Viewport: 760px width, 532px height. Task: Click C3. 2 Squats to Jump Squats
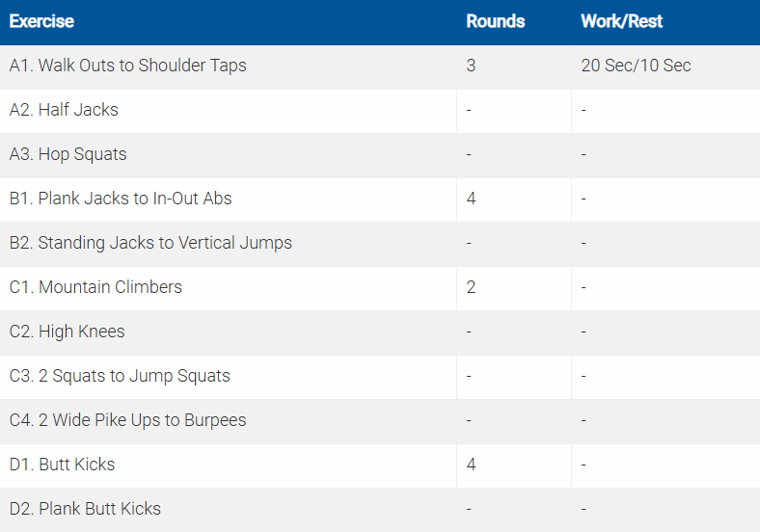coord(120,376)
